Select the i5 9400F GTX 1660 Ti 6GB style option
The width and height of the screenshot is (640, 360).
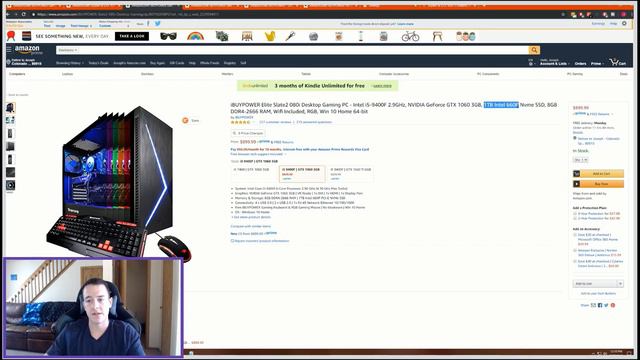351,174
